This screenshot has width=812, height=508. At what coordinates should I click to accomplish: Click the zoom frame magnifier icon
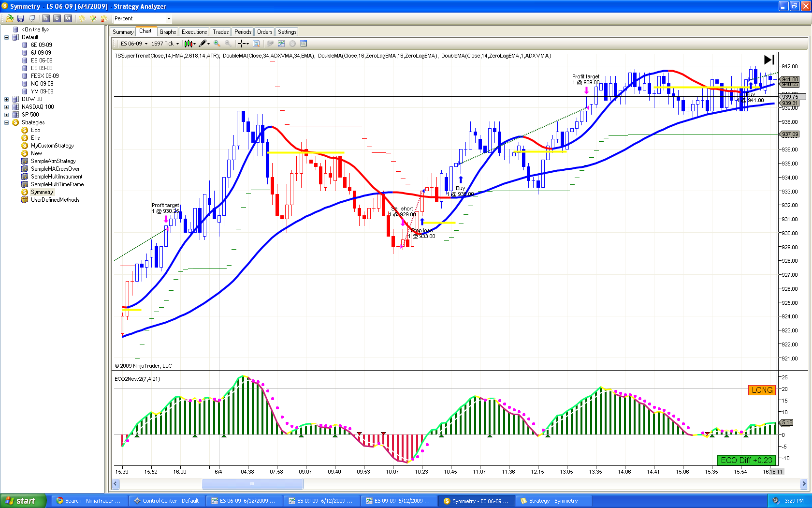pos(256,44)
